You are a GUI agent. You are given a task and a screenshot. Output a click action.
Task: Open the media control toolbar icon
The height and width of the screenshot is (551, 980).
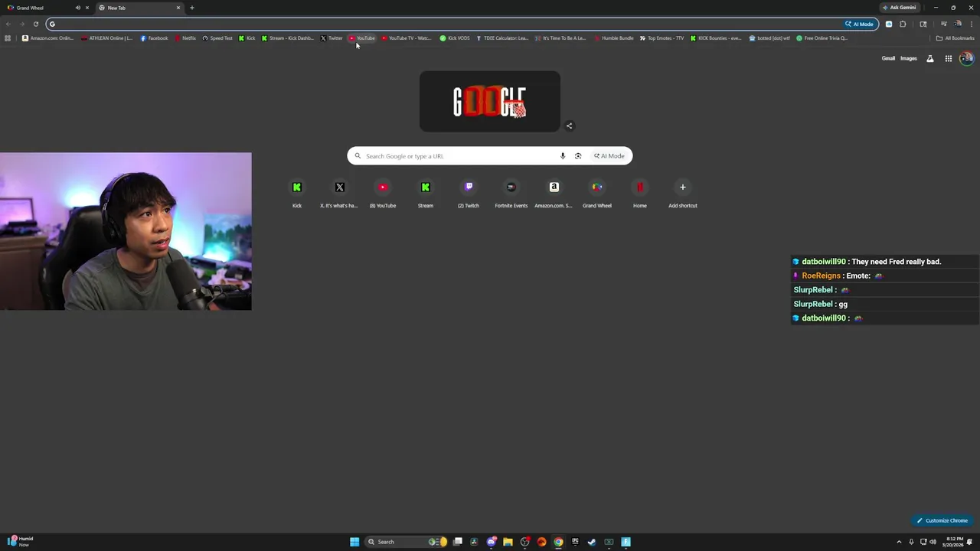(x=943, y=24)
